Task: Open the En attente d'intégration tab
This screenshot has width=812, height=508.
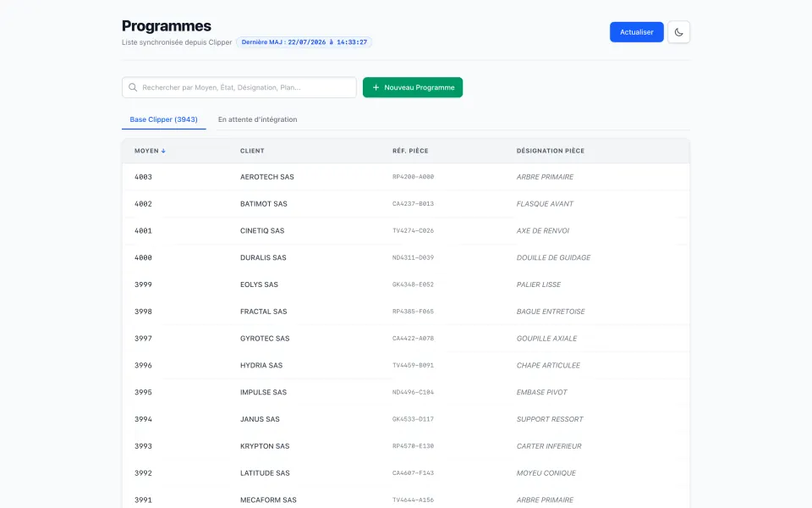Action: (x=257, y=119)
